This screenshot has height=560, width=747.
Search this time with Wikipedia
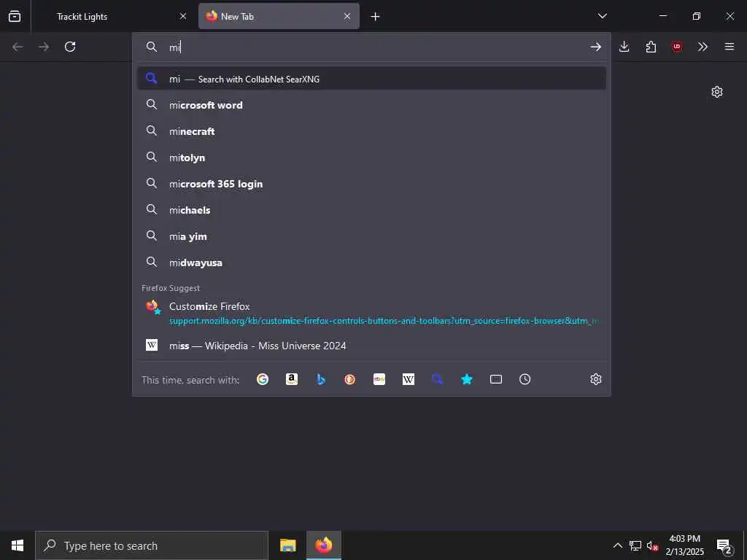click(409, 379)
